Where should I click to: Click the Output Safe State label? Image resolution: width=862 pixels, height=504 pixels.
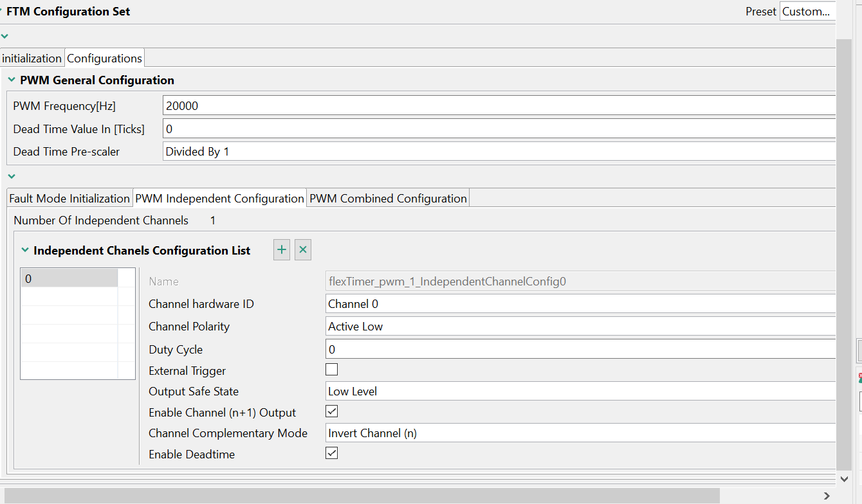click(x=194, y=391)
